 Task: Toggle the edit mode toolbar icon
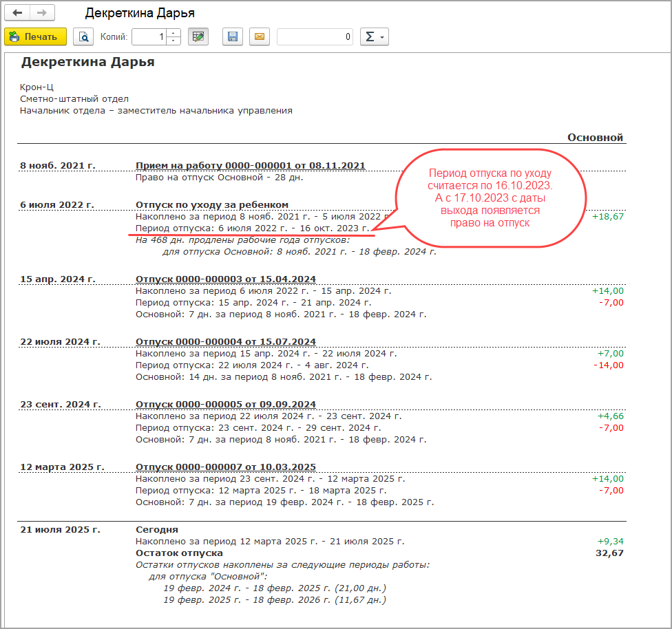coord(198,37)
